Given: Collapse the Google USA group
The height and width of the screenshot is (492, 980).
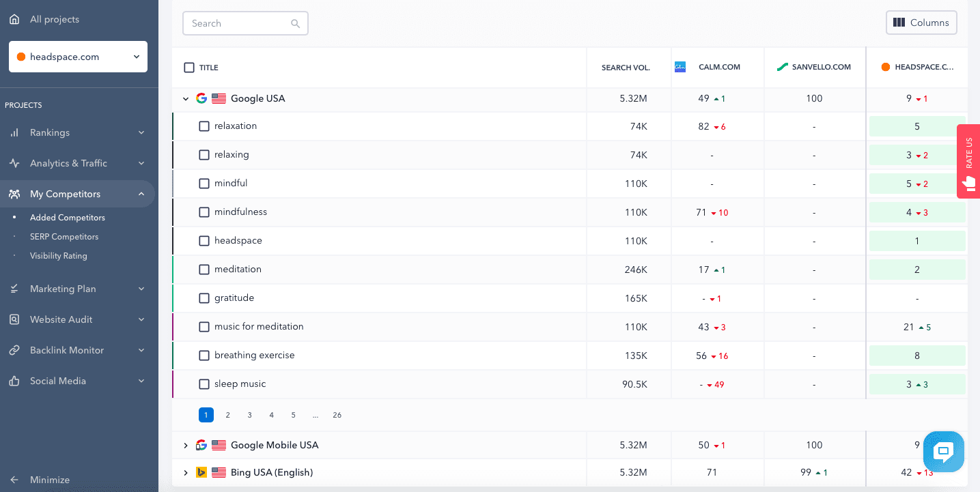Looking at the screenshot, I should tap(185, 98).
